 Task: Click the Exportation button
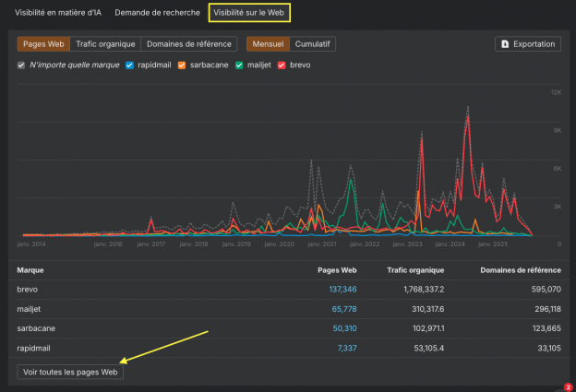point(528,43)
